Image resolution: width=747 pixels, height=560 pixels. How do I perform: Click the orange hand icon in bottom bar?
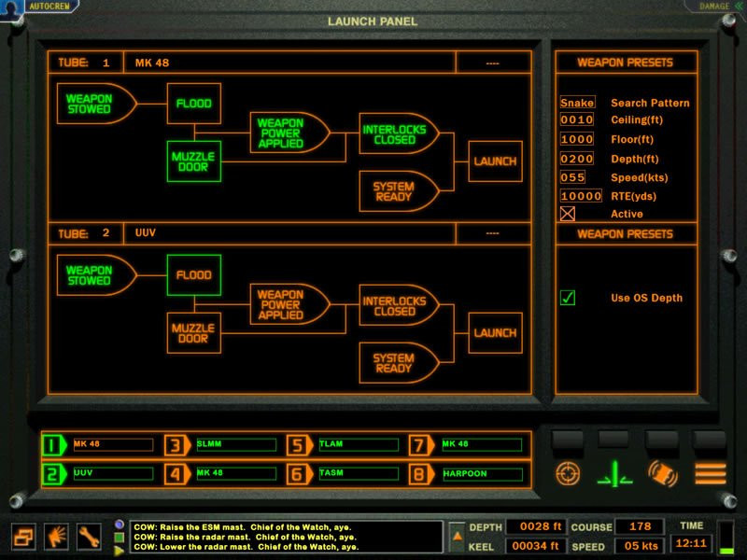click(x=56, y=538)
